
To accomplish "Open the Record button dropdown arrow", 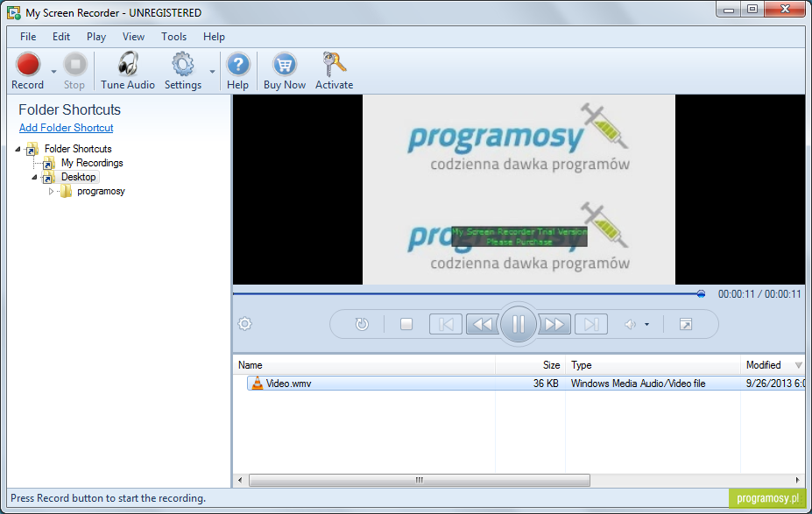I will click(53, 72).
